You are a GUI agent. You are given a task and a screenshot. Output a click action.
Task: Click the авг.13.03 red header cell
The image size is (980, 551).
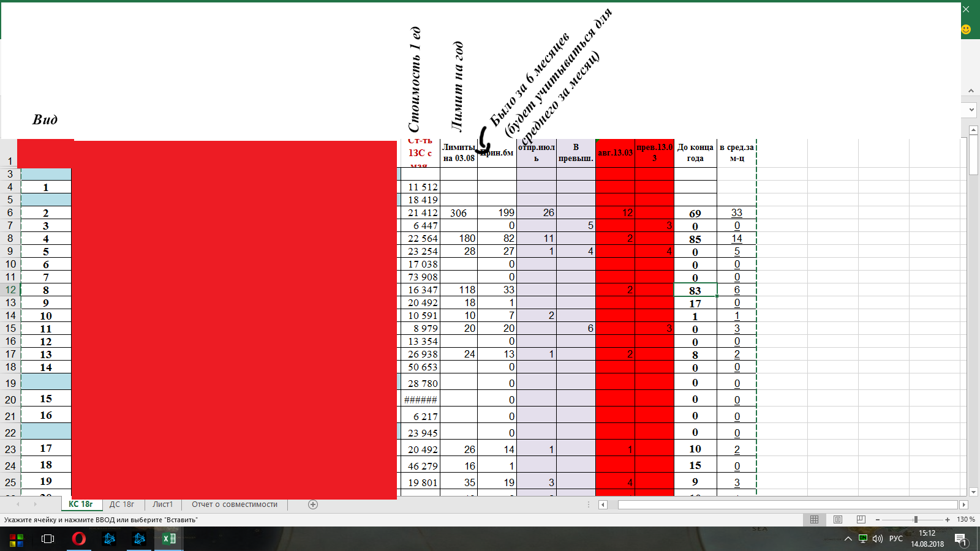tap(615, 153)
